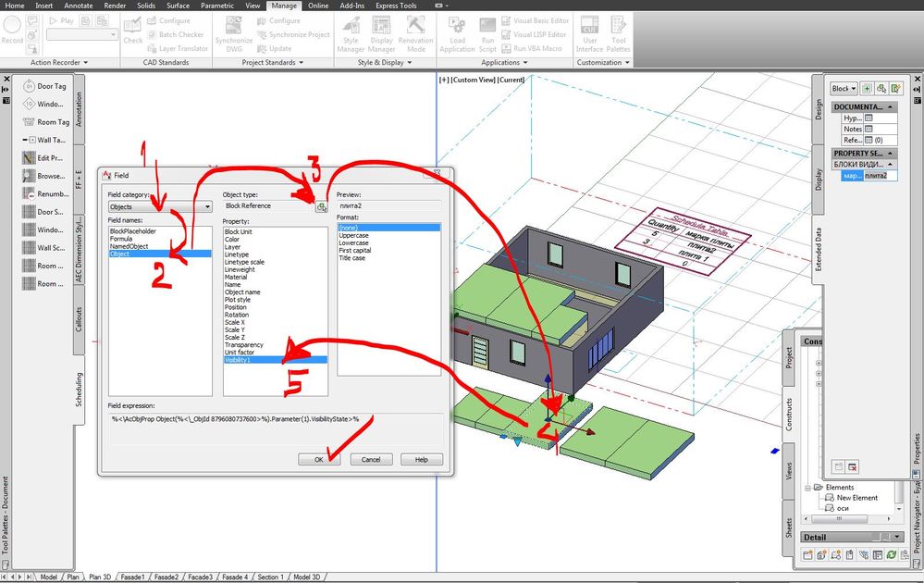
Task: Open the Style Manager
Action: tap(351, 34)
